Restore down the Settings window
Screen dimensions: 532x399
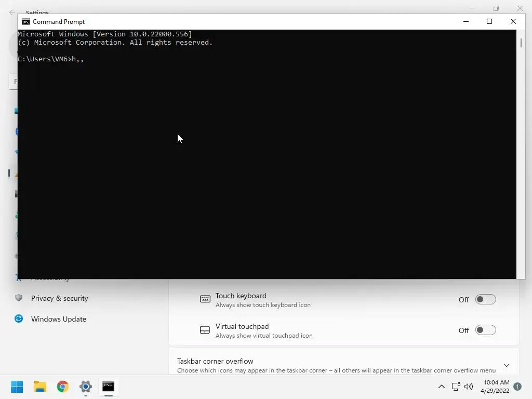pyautogui.click(x=496, y=8)
